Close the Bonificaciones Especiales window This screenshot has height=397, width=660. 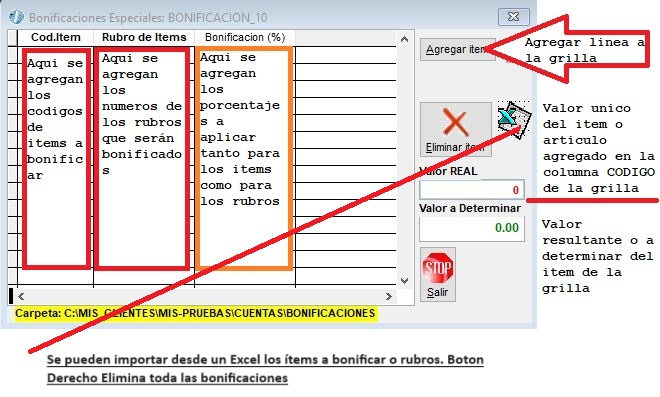coord(514,17)
